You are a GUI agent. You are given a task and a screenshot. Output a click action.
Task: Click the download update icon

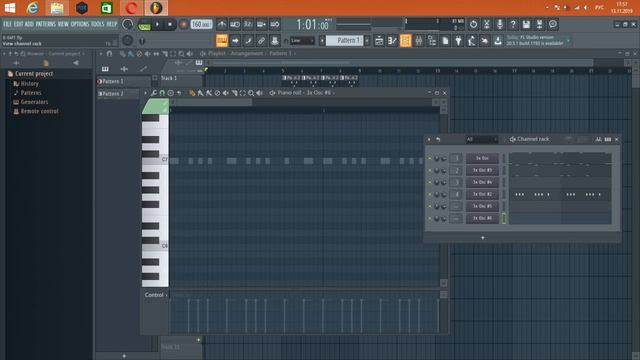point(498,40)
